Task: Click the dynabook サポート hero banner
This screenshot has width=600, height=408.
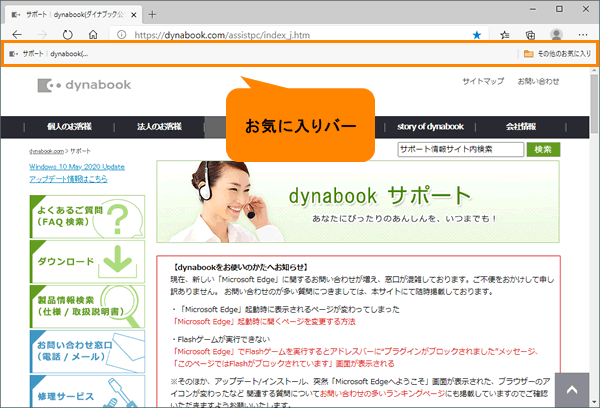Action: pos(358,202)
